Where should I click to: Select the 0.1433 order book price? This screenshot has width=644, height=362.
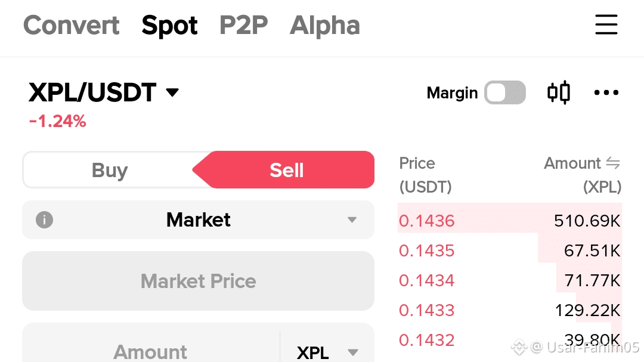pos(427,310)
